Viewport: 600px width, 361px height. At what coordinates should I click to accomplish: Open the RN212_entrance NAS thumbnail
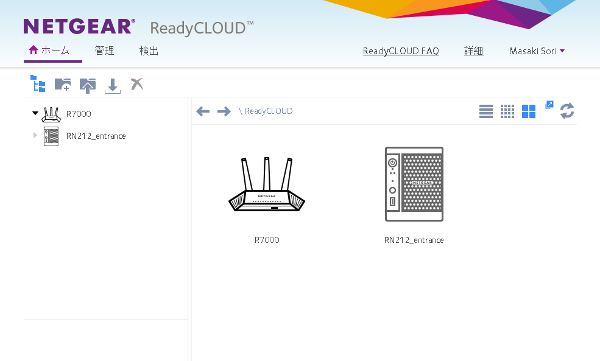[x=414, y=184]
